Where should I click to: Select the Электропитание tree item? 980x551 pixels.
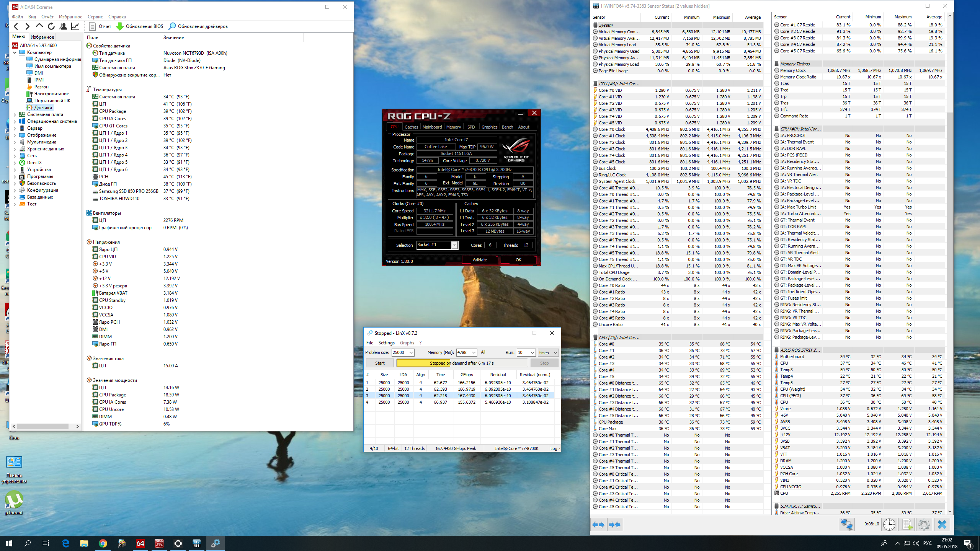52,94
